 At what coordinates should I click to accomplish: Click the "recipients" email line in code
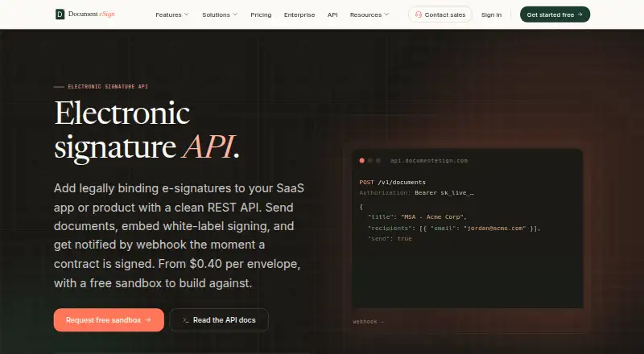pos(454,228)
